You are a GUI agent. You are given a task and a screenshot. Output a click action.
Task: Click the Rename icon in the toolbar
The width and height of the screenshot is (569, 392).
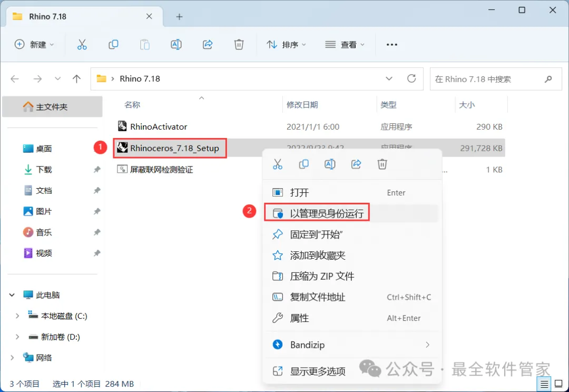pyautogui.click(x=176, y=45)
